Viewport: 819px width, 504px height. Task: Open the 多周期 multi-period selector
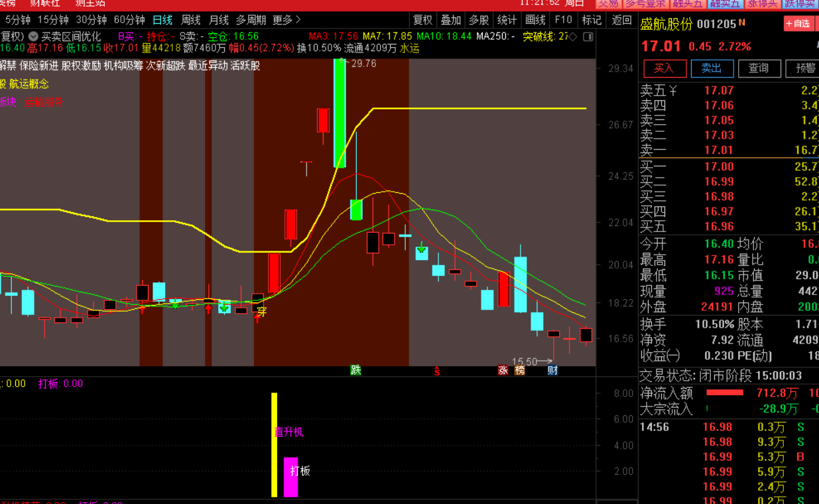(x=251, y=20)
